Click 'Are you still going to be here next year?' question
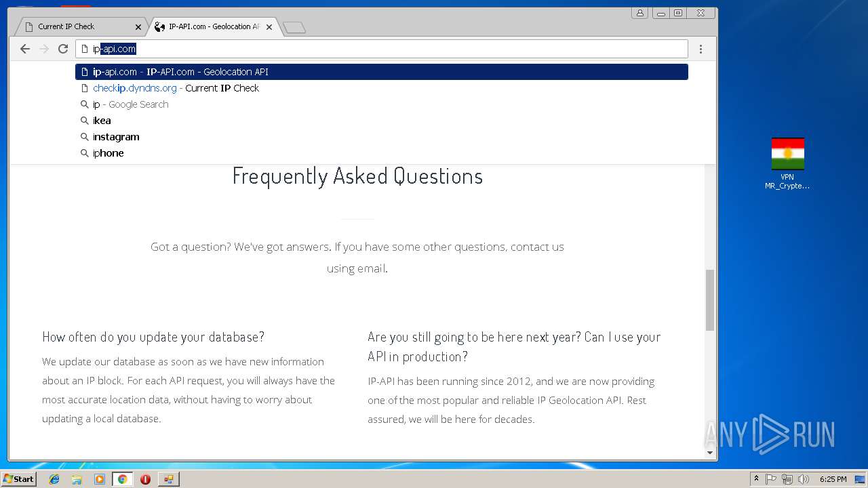Image resolution: width=868 pixels, height=488 pixels. [x=514, y=346]
